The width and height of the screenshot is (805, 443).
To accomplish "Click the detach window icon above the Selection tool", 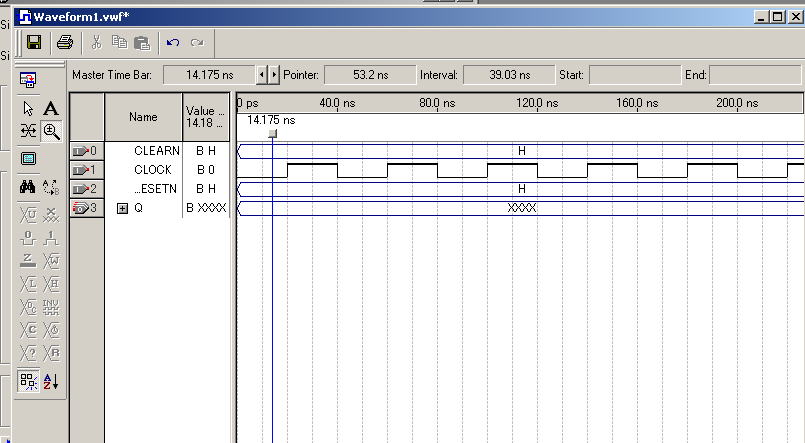I will 28,80.
